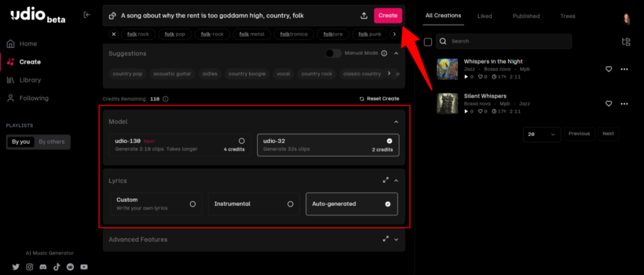644x275 pixels.
Task: Add the folktronica tag
Action: [294, 34]
